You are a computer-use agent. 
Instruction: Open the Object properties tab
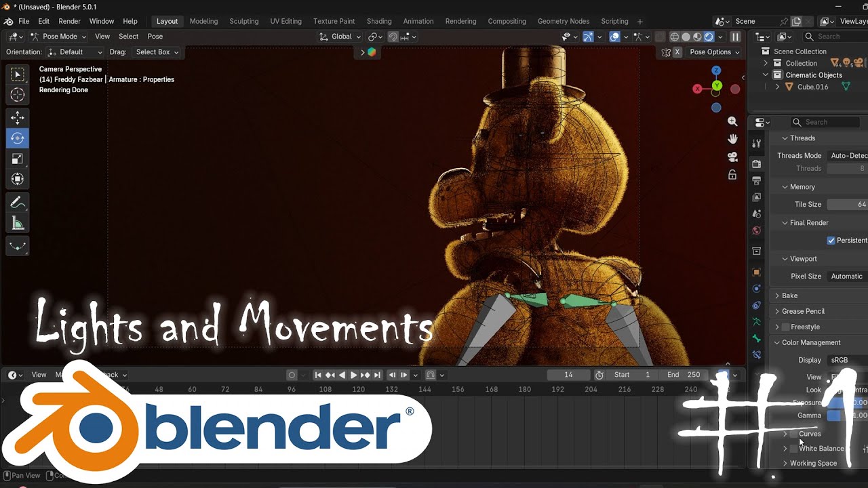(757, 272)
